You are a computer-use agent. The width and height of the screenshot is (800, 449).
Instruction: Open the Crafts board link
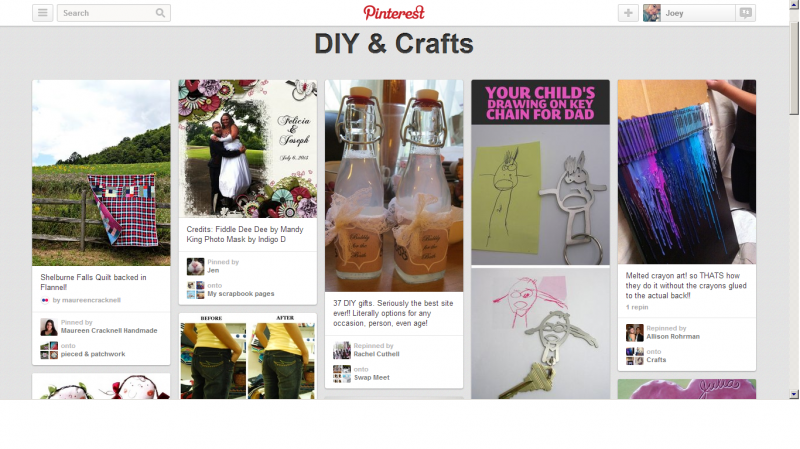(x=656, y=360)
